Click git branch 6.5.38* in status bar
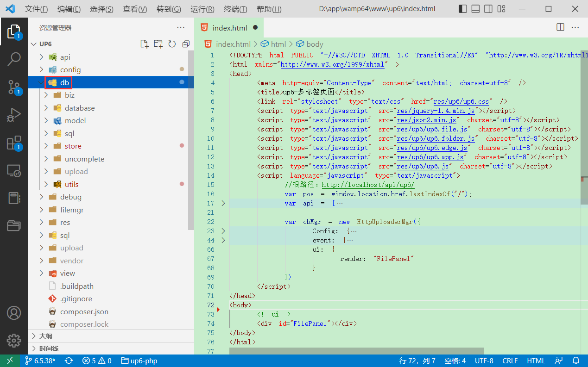This screenshot has width=588, height=367. [x=40, y=361]
